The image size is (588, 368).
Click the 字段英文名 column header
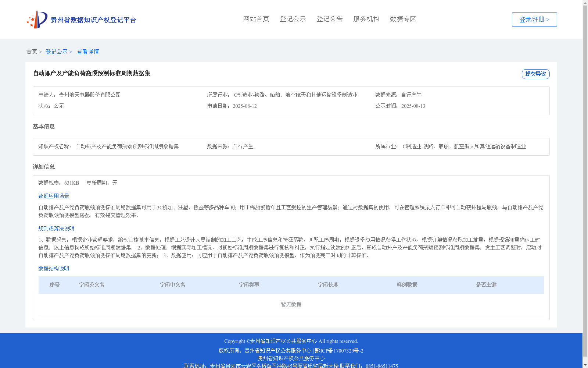pos(92,285)
